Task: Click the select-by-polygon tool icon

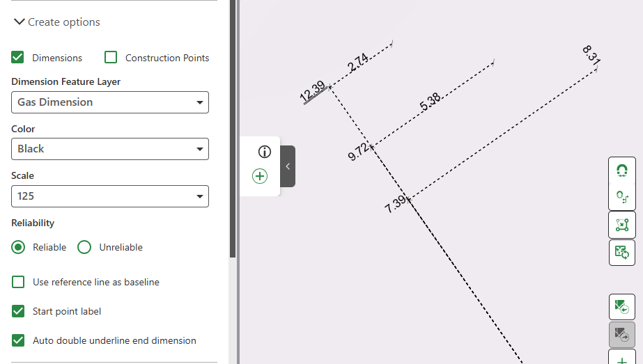Action: pos(622,225)
